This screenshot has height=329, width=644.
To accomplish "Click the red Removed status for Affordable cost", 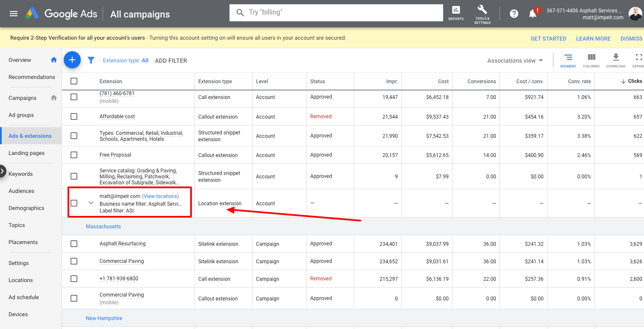I will [321, 116].
